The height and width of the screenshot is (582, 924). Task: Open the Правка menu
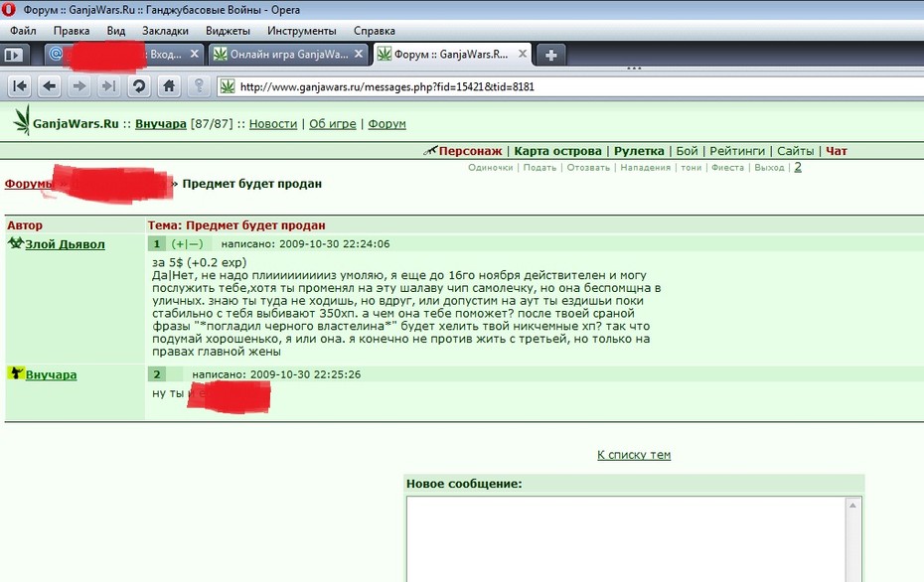(x=72, y=31)
